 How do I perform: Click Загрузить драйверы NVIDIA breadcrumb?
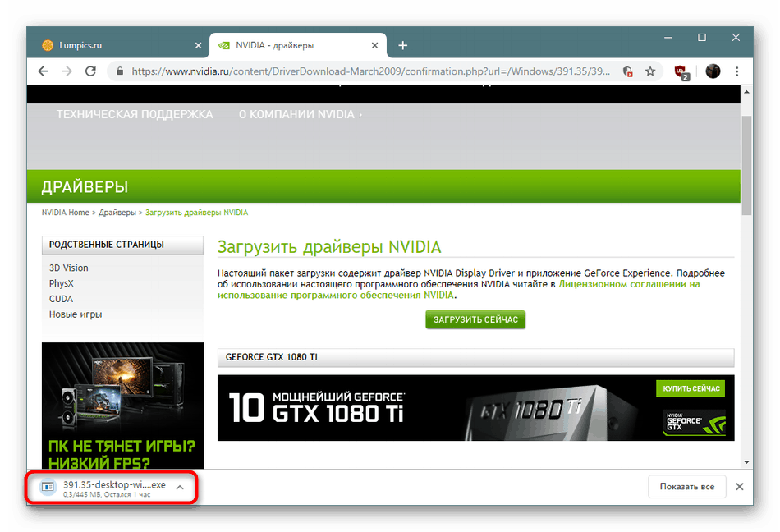(x=196, y=213)
